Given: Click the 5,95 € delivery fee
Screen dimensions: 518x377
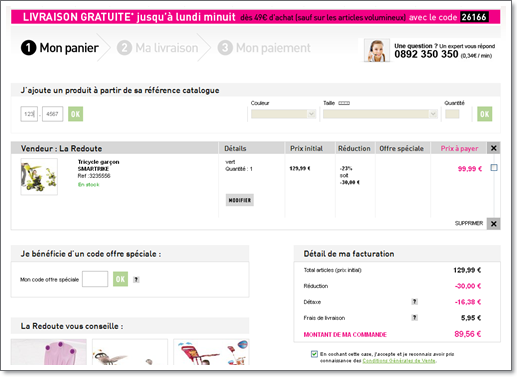Looking at the screenshot, I should pos(471,318).
